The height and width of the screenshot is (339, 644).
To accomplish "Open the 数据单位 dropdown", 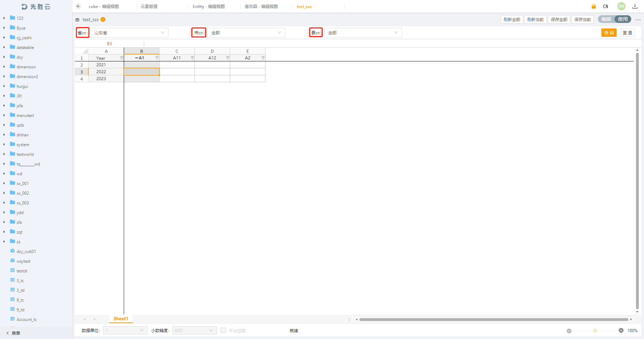I will [x=125, y=330].
